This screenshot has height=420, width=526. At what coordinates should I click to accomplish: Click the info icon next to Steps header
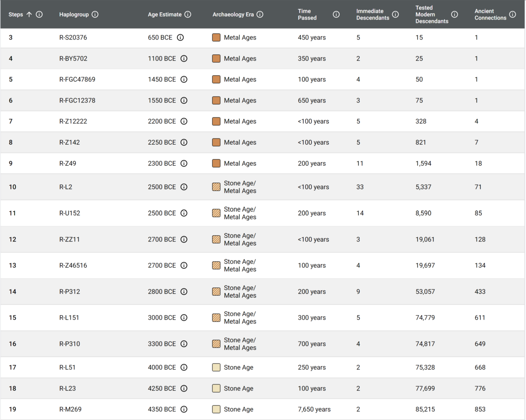point(39,14)
